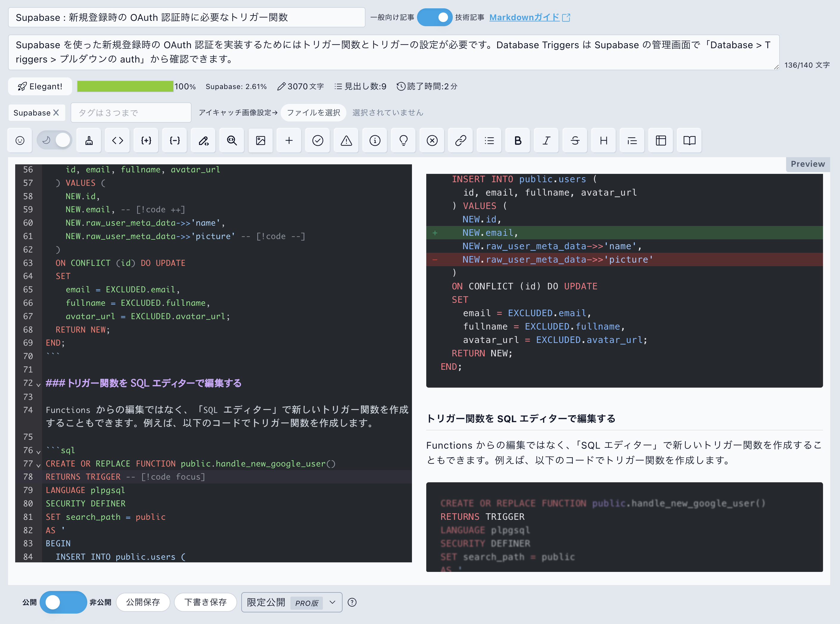840x624 pixels.
Task: Click the stamp brush toolbar icon
Action: [x=89, y=141]
